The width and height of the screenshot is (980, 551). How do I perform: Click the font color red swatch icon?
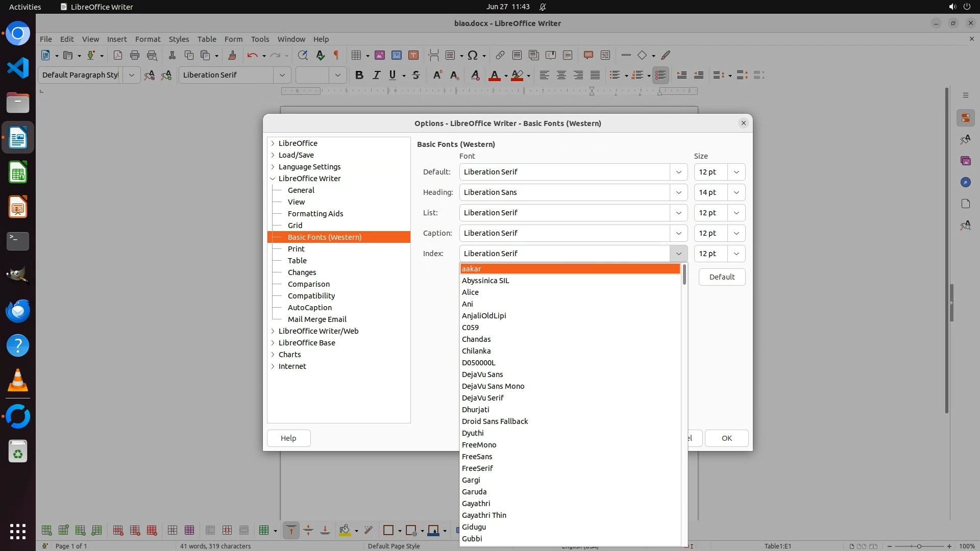(x=494, y=75)
